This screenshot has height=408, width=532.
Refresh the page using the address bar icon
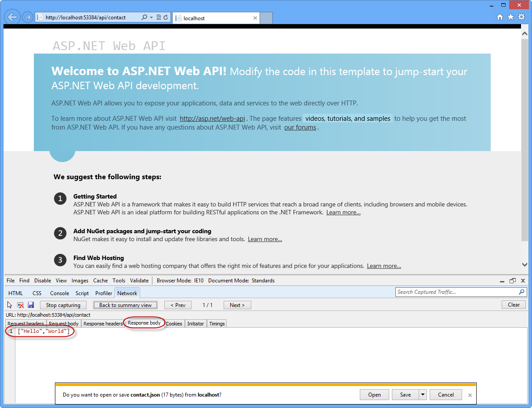point(165,17)
